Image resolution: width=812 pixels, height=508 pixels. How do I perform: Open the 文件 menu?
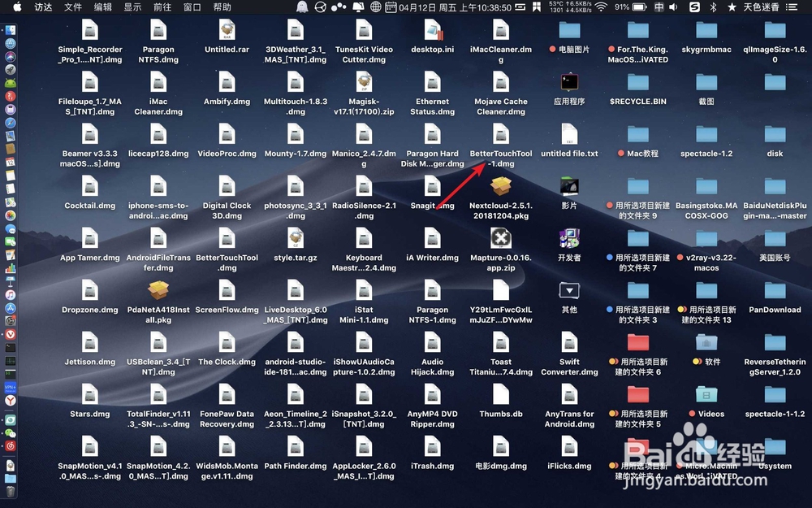(x=73, y=7)
